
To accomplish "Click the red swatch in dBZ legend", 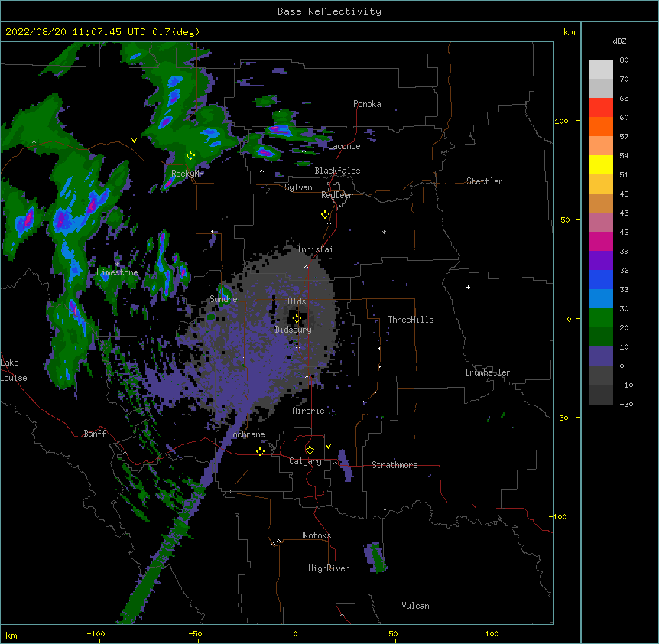I will 601,107.
